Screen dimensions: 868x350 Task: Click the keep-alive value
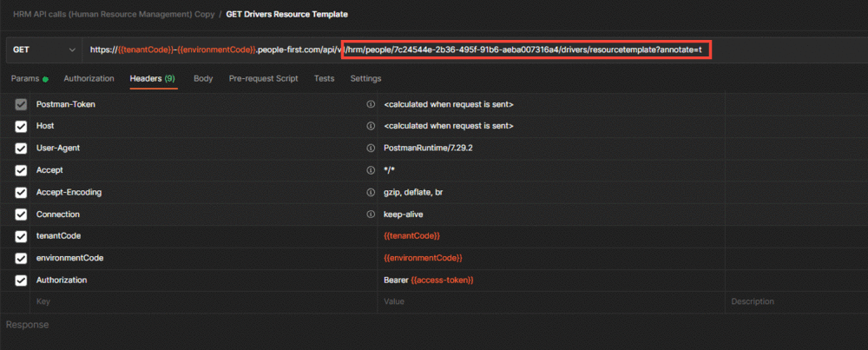[403, 215]
